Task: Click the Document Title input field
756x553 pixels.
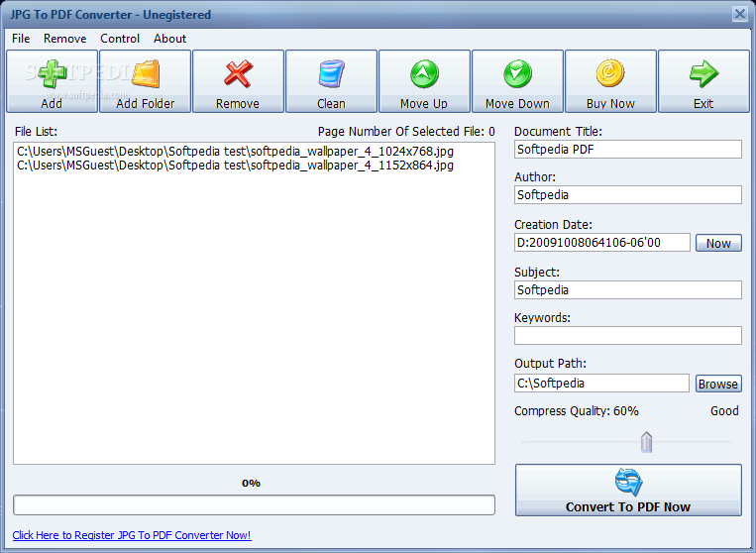Action: click(x=628, y=150)
